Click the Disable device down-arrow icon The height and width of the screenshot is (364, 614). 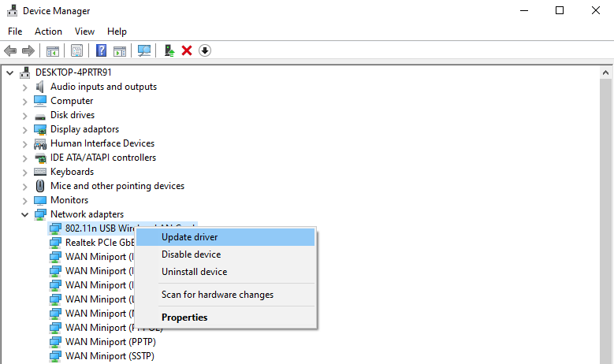[x=205, y=50]
